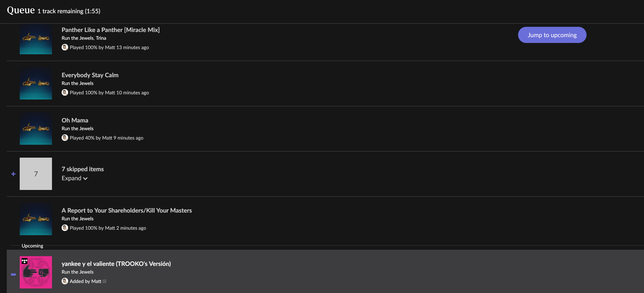644x293 pixels.
Task: Open the gray '7' skipped items tile
Action: point(36,174)
